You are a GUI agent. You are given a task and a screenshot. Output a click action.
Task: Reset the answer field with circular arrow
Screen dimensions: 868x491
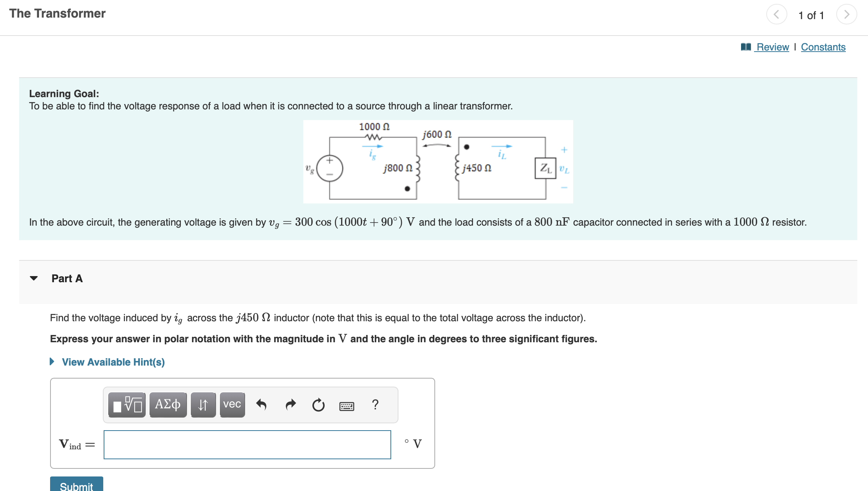(x=318, y=405)
